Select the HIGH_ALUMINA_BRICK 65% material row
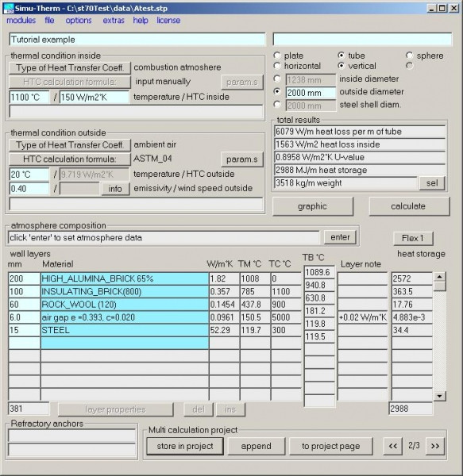Screen dimensions: 463x476 [x=124, y=278]
